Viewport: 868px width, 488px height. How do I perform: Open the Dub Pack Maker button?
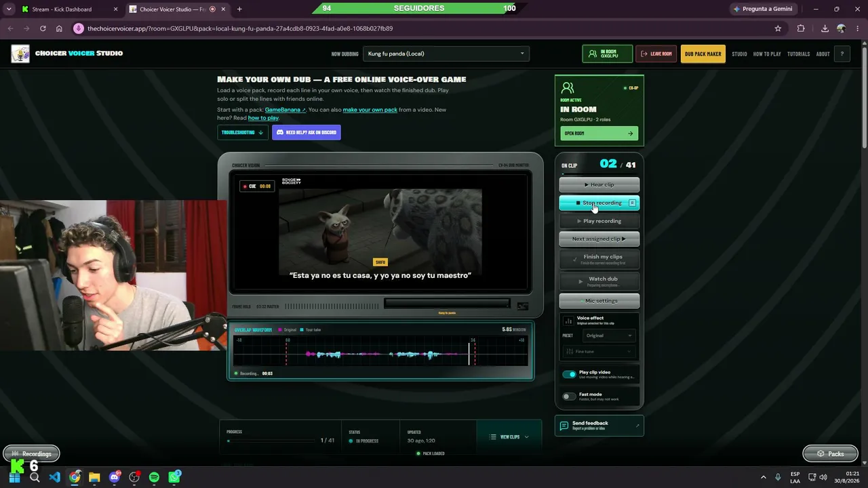[x=703, y=54]
